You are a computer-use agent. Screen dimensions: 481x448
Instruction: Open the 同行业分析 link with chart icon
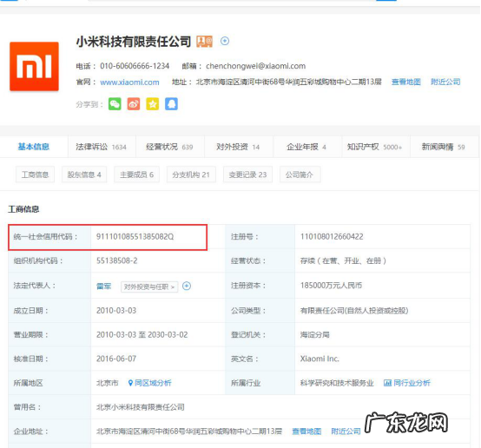[407, 383]
